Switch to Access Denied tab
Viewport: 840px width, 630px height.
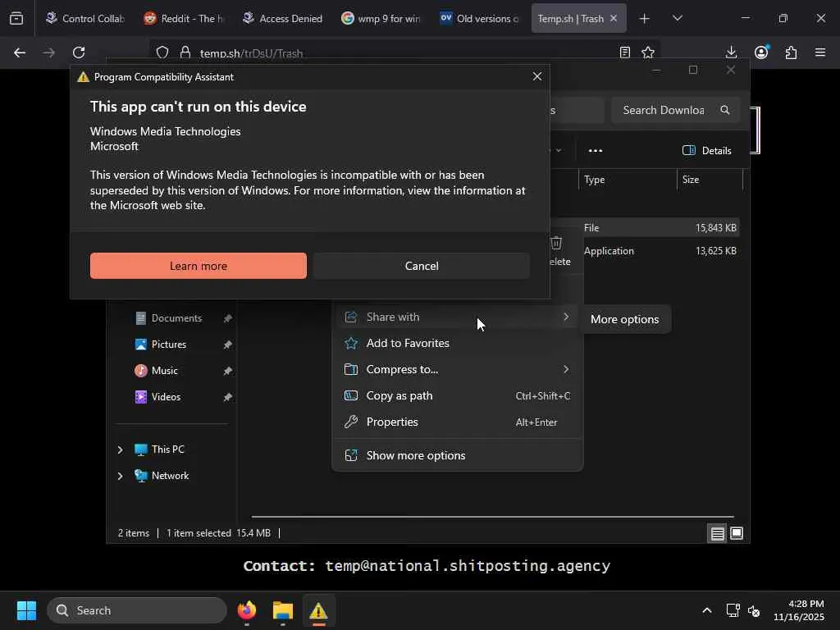click(283, 19)
